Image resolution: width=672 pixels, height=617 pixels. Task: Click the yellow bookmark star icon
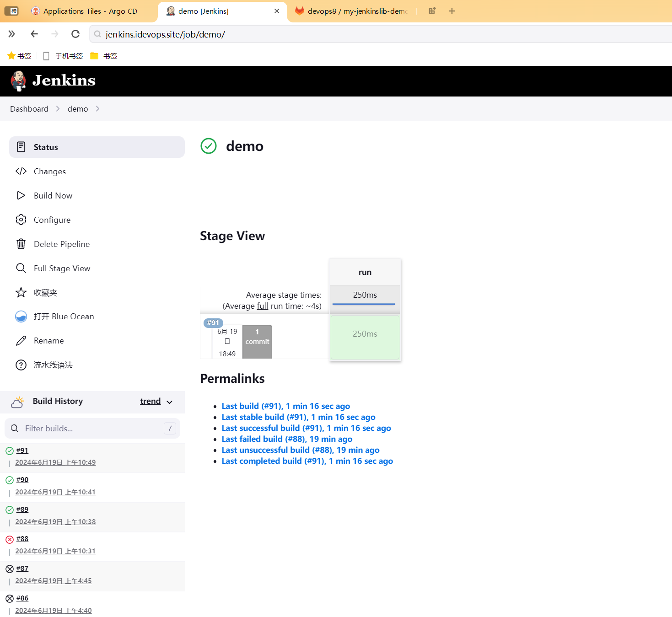[11, 56]
